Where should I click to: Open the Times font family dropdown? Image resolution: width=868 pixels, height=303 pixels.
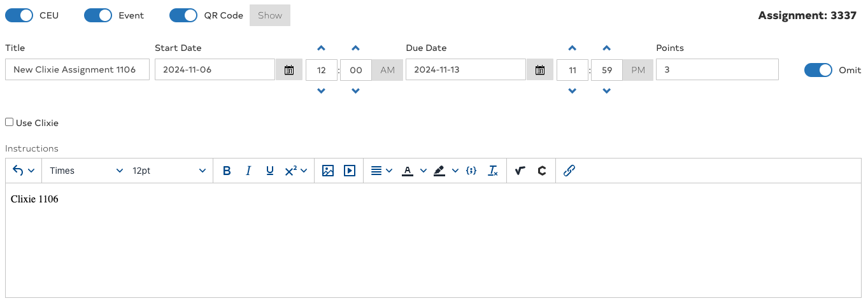(86, 171)
